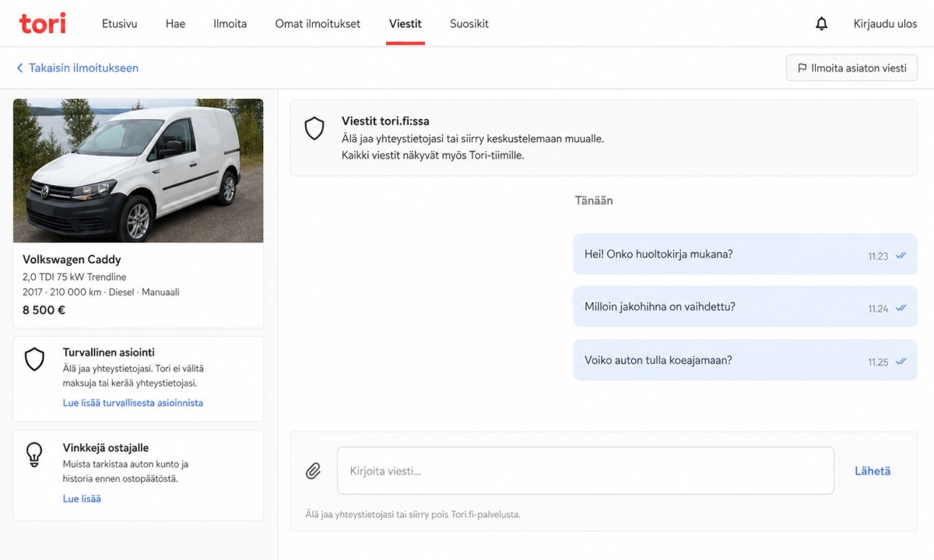
Task: Select the Viestit tab
Action: click(x=406, y=24)
